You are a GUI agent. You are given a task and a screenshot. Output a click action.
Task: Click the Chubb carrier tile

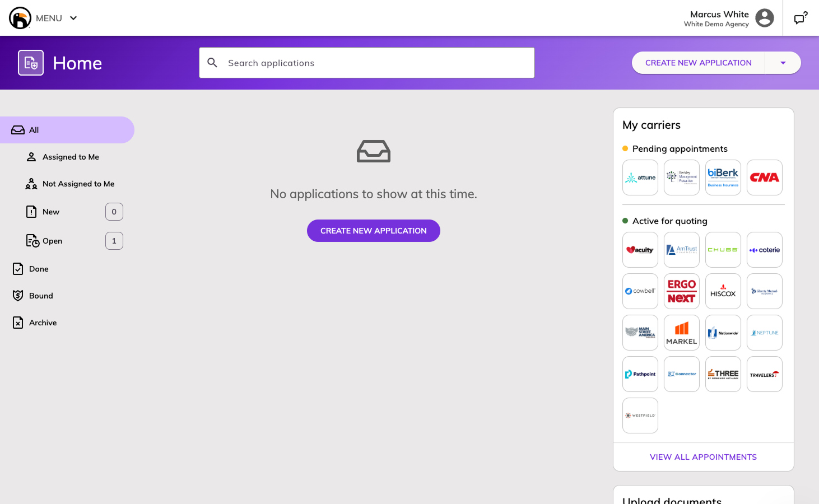click(x=723, y=250)
